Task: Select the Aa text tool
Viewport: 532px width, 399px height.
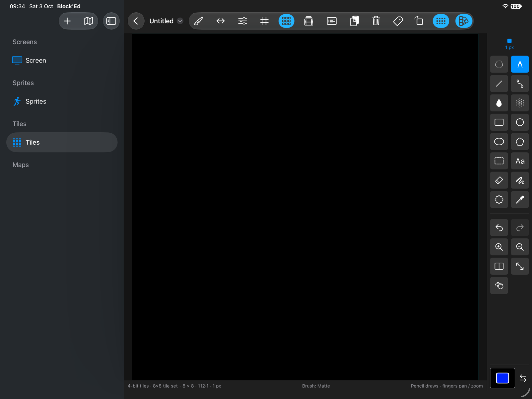Action: click(520, 161)
